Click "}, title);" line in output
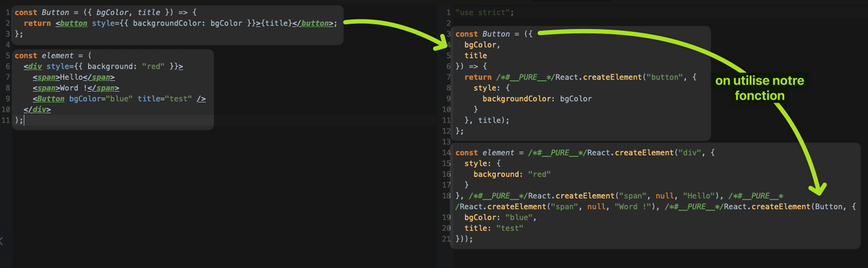The height and width of the screenshot is (268, 868). 487,120
